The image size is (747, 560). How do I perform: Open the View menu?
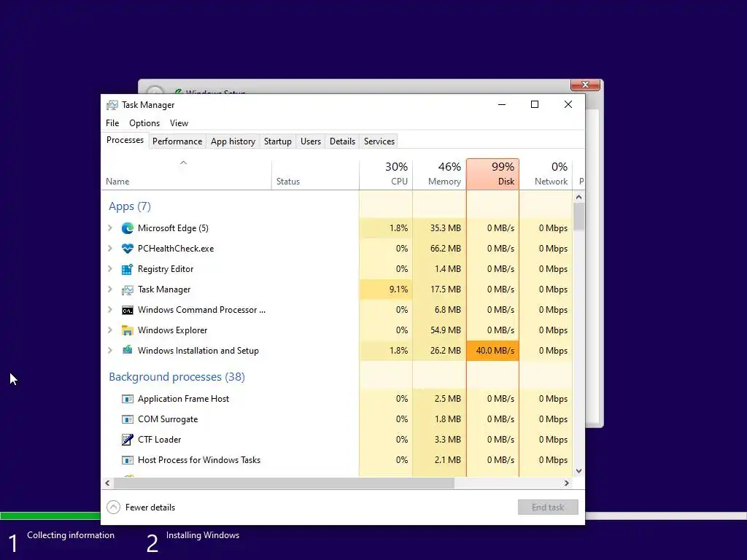179,122
